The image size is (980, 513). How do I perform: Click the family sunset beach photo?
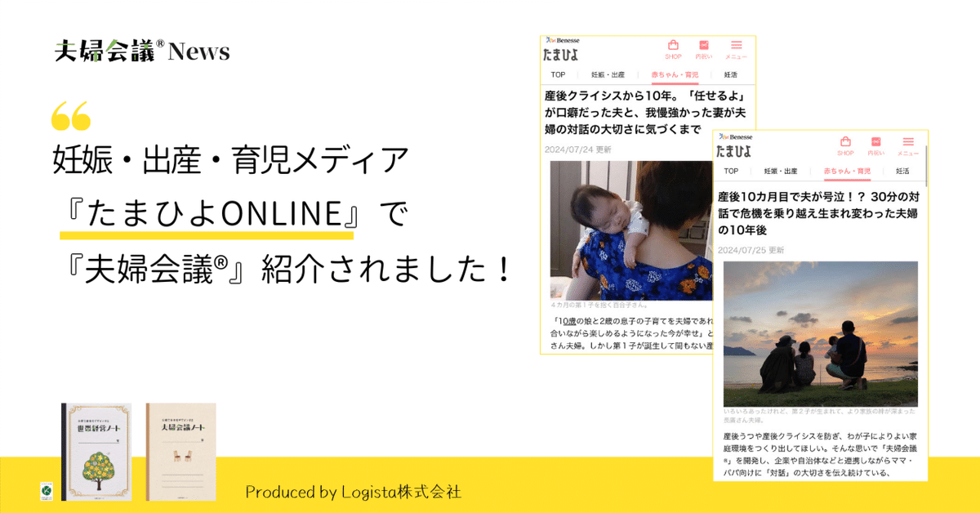820,334
